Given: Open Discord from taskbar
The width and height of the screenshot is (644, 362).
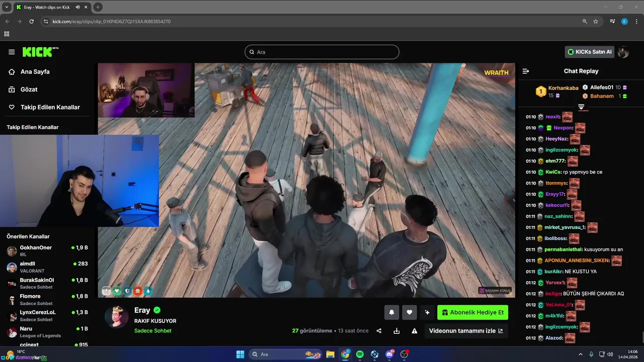Looking at the screenshot, I should point(389,354).
